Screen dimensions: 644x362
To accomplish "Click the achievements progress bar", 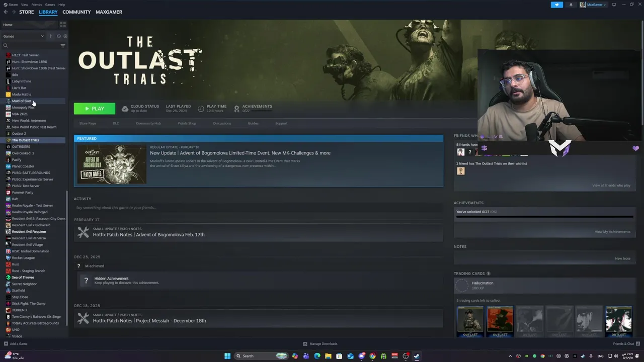I will [x=544, y=217].
